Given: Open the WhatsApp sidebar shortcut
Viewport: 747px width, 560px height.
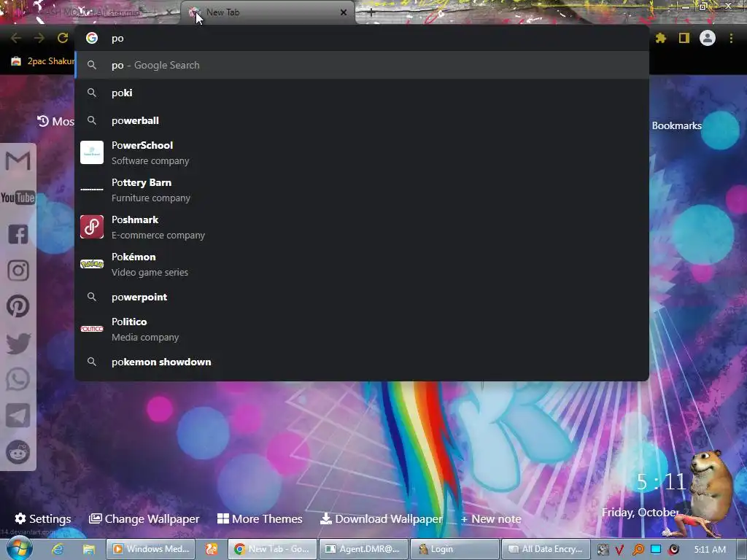Looking at the screenshot, I should (x=18, y=379).
